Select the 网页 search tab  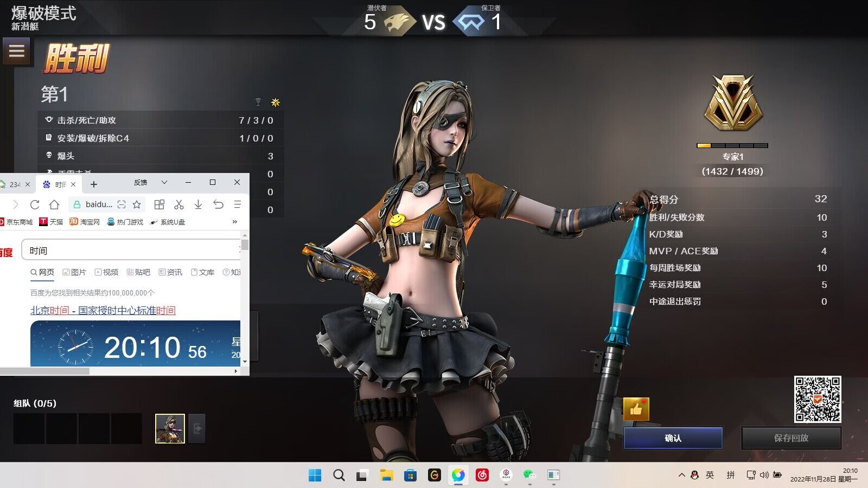42,272
